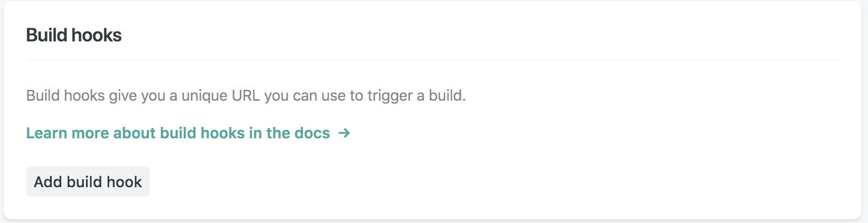Click 'build hooks' inside the green link
Image resolution: width=868 pixels, height=223 pixels.
click(x=202, y=133)
